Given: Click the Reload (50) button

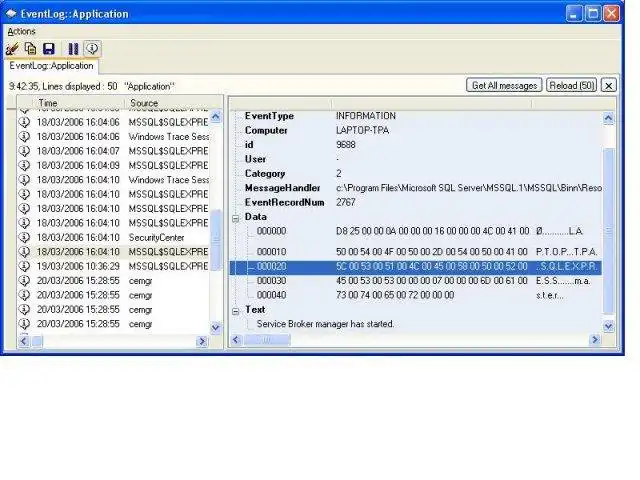Looking at the screenshot, I should point(571,85).
